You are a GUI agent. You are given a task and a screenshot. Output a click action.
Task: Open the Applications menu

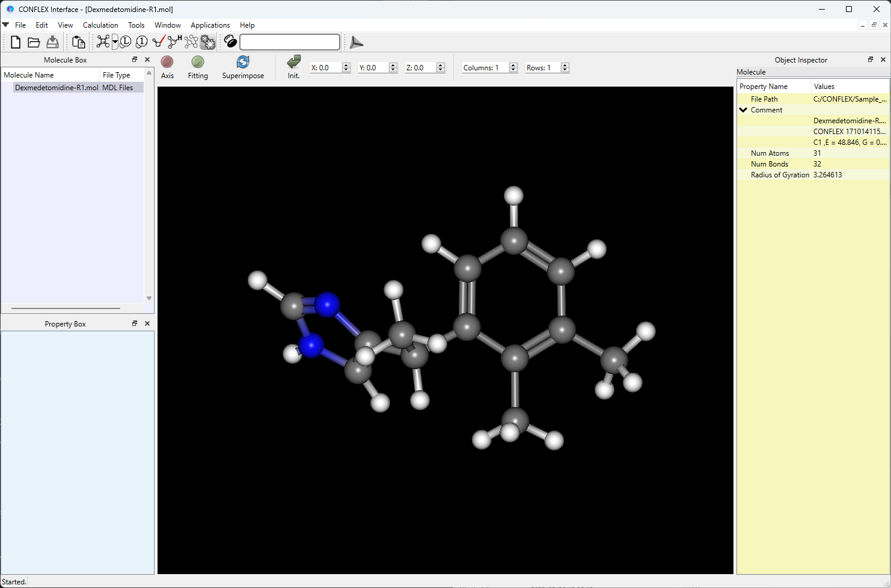coord(210,25)
